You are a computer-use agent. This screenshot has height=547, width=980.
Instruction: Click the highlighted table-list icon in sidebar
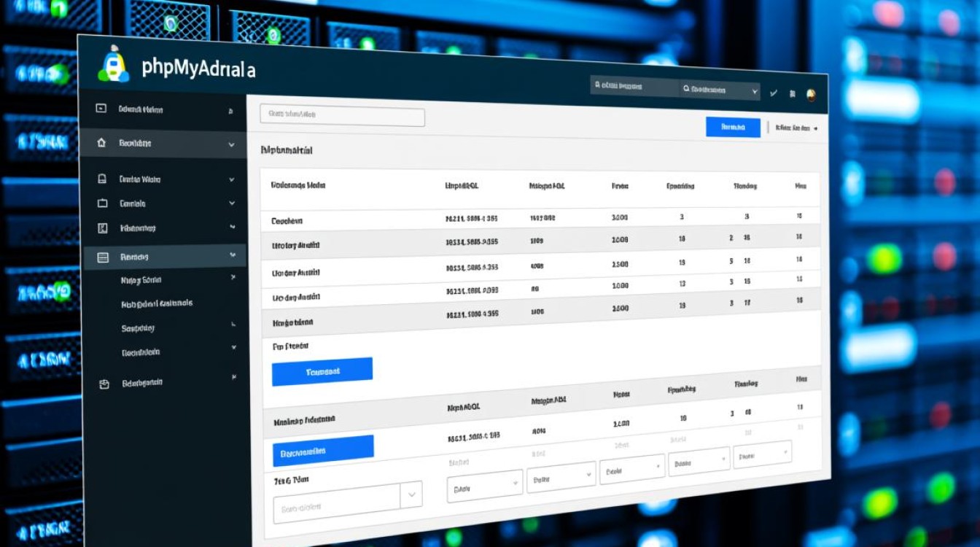(x=103, y=257)
